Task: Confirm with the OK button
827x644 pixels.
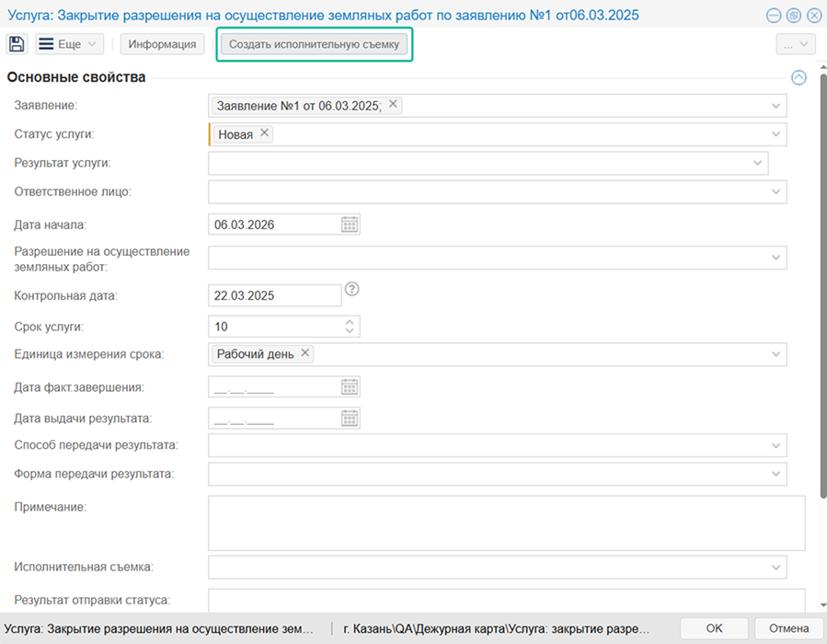Action: (714, 627)
